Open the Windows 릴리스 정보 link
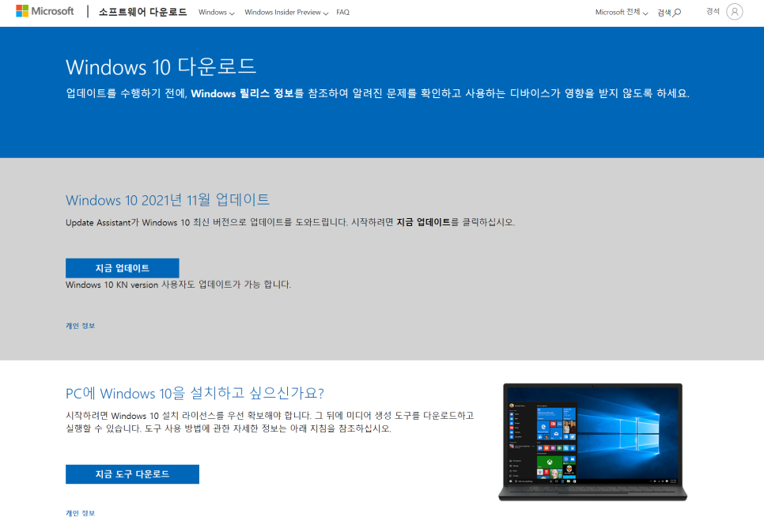This screenshot has width=764, height=532. click(242, 93)
